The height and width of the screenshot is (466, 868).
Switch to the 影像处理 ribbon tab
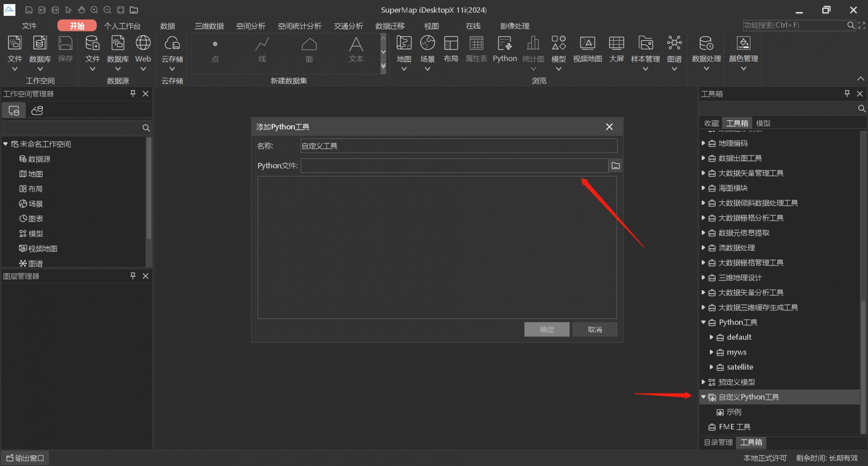point(514,26)
